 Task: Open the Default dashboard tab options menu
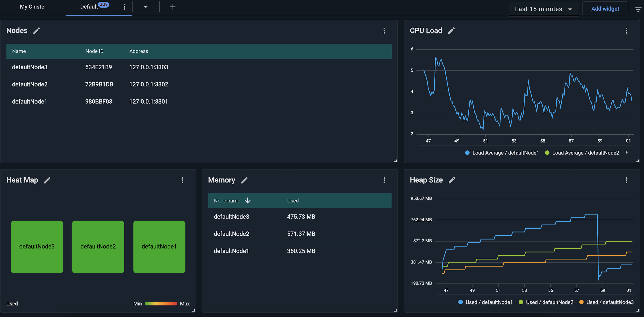(125, 7)
